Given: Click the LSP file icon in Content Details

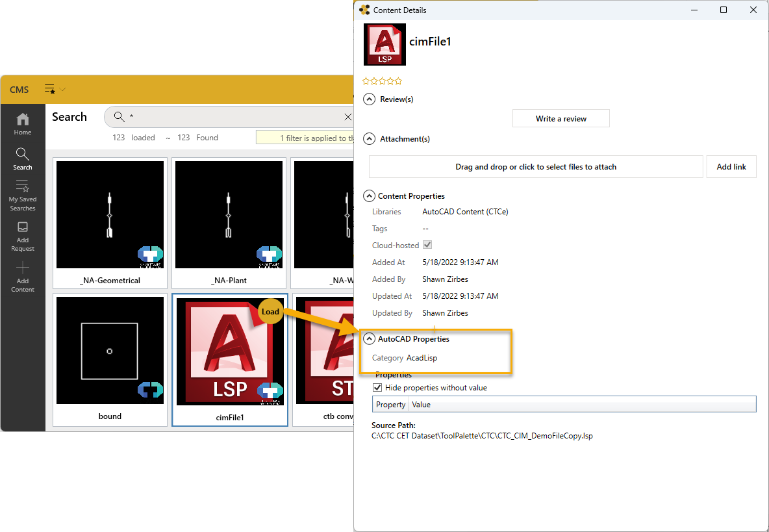Looking at the screenshot, I should point(385,45).
